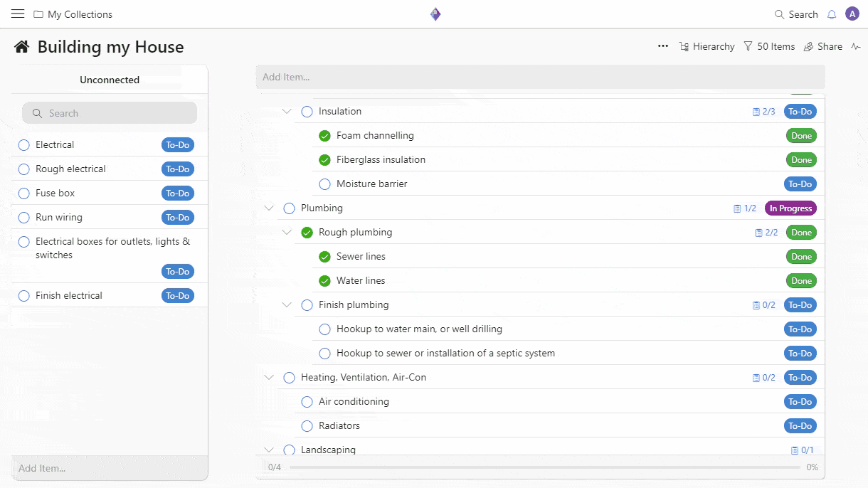Click the Unconnected panel search field

pyautogui.click(x=110, y=113)
